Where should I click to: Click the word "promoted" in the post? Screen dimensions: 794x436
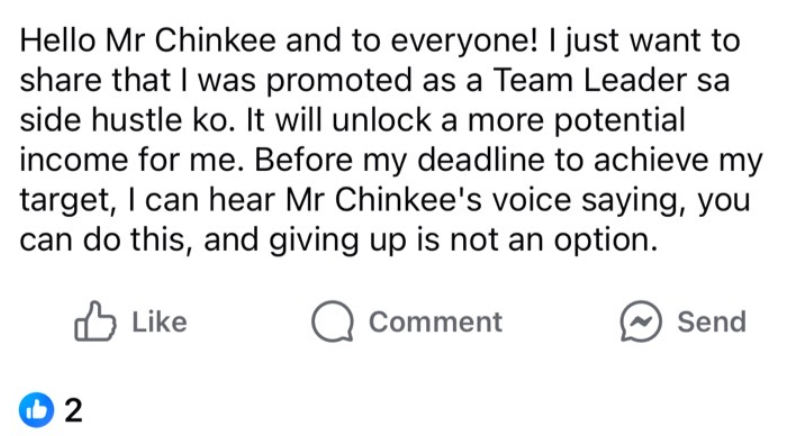pyautogui.click(x=339, y=81)
